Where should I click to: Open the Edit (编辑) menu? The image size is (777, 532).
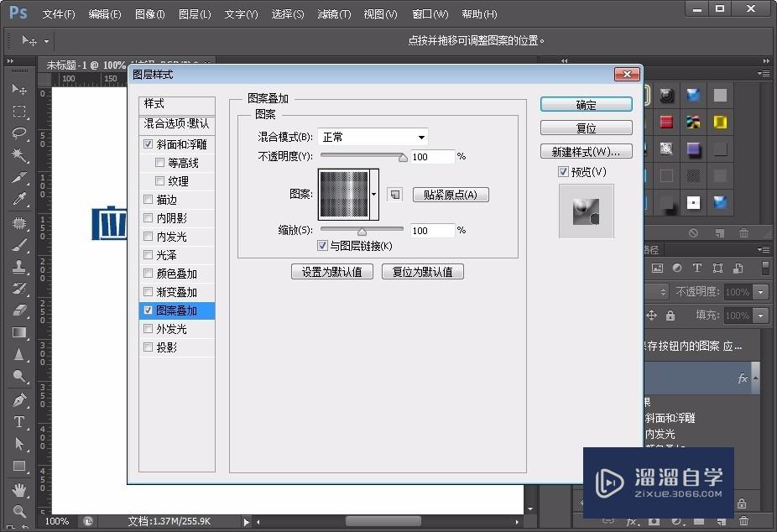[x=105, y=14]
